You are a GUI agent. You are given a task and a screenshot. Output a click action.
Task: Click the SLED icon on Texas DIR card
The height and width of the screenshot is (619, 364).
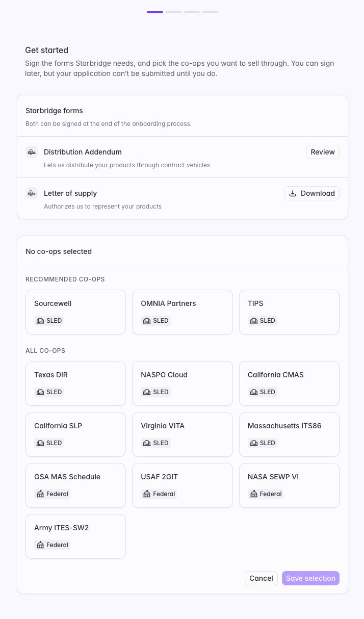coord(40,392)
